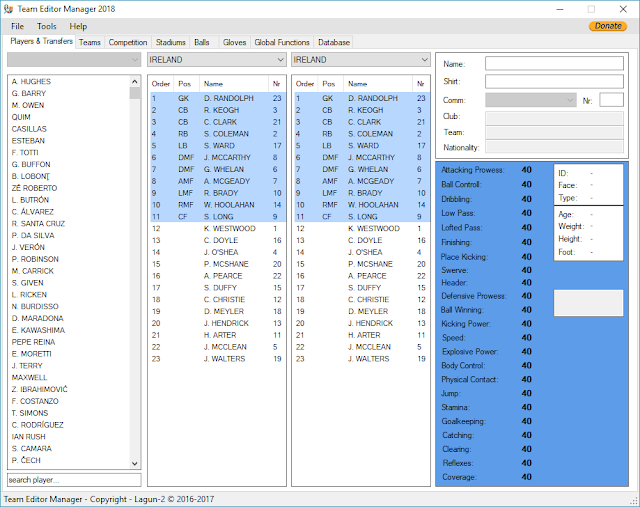Select J. WALTERS in middle team list
Screen dimensions: 640x507
pos(217,359)
